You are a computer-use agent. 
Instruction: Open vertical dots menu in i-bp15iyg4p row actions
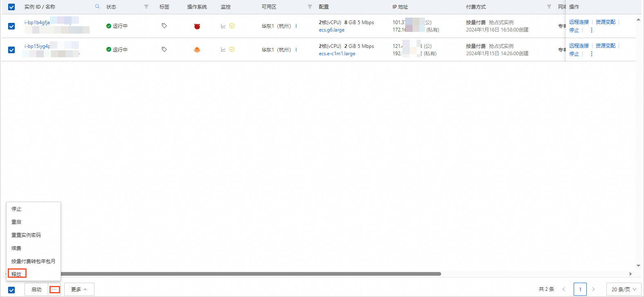tap(592, 54)
